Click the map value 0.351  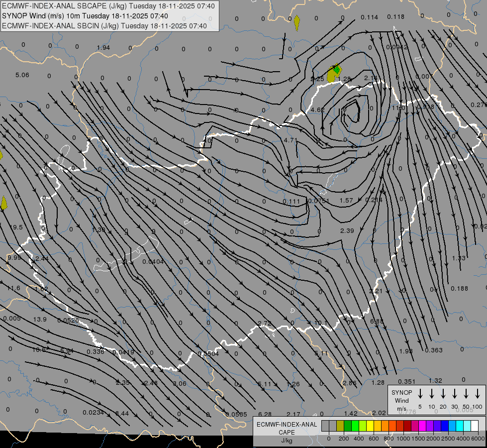(x=406, y=381)
